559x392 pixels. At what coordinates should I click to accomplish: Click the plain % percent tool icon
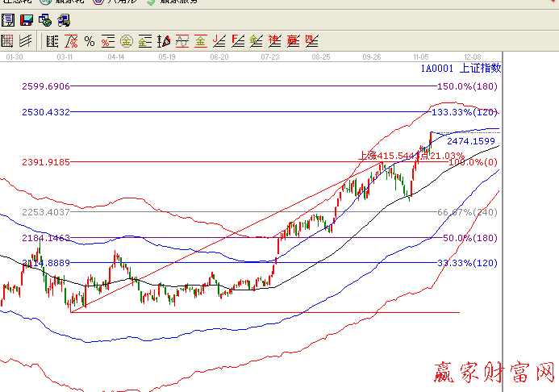[90, 41]
